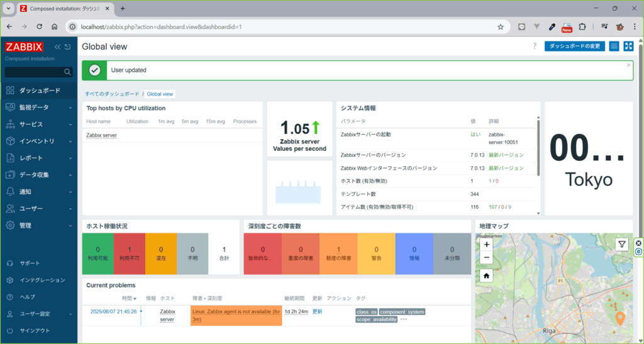Click the 未分類 severity tile
The image size is (644, 344).
452,253
